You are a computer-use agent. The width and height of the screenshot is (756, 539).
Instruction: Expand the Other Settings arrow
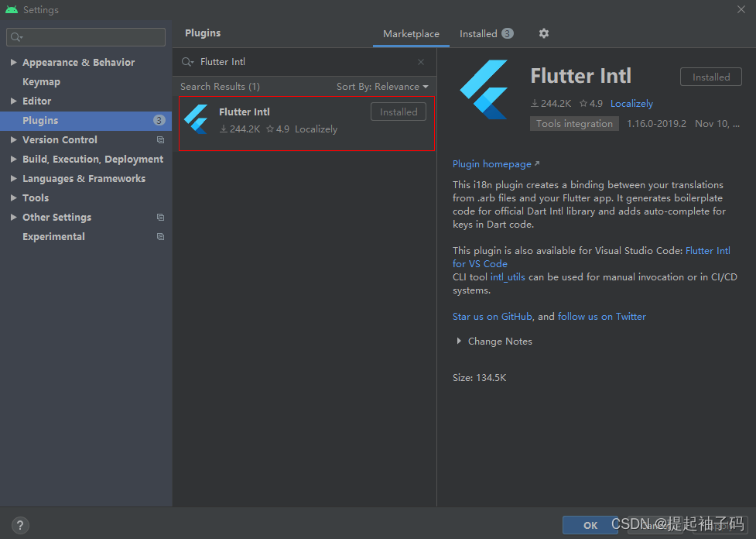tap(13, 217)
